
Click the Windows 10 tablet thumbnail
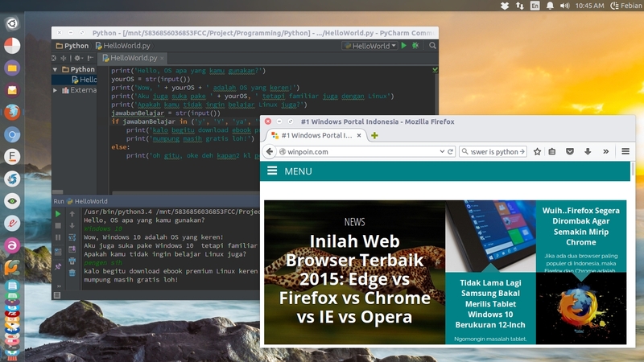tap(490, 236)
